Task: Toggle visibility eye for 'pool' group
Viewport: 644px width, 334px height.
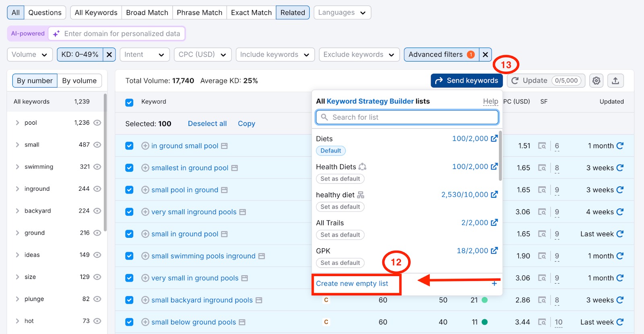Action: point(97,123)
